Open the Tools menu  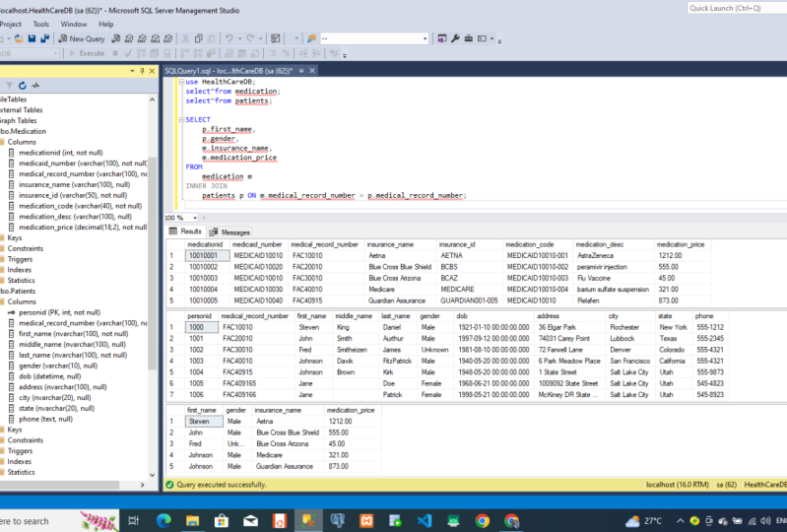point(41,24)
